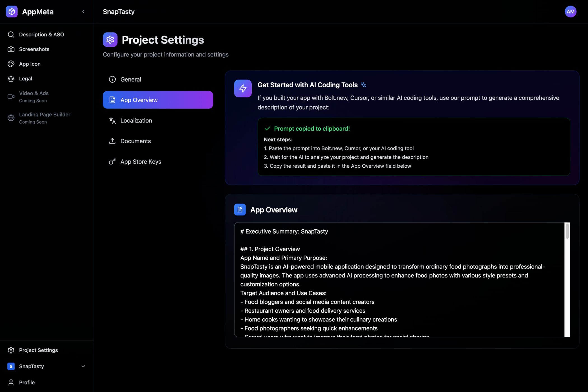Screen dimensions: 588x392
Task: Open Project Settings in bottom sidebar
Action: [38, 350]
